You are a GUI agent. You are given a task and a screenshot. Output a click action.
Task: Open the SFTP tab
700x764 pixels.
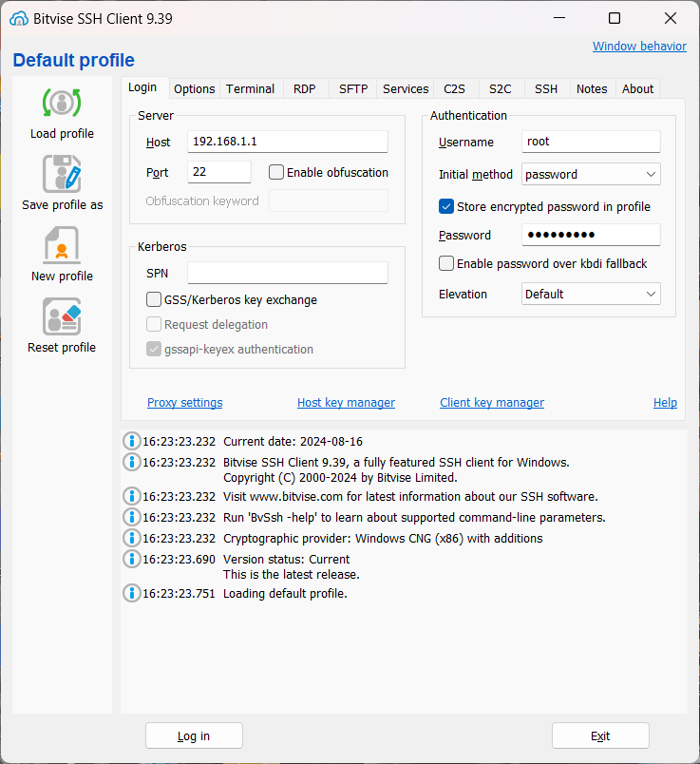pyautogui.click(x=353, y=89)
